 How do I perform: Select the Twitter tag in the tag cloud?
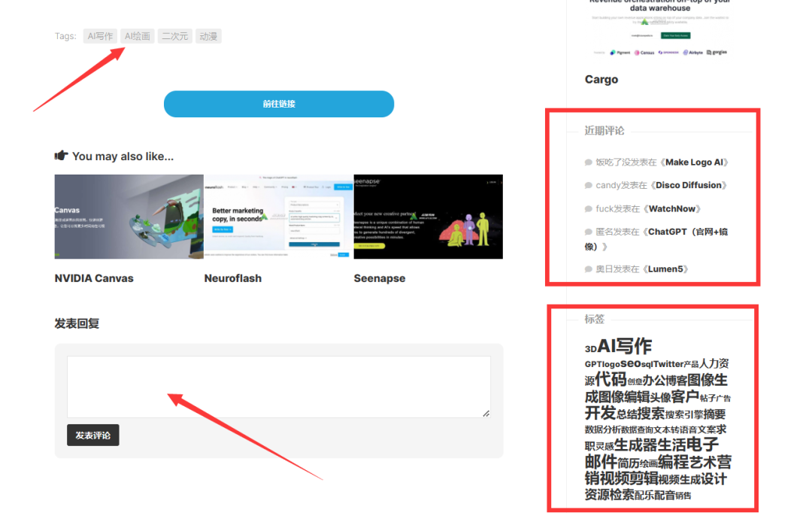tap(668, 364)
